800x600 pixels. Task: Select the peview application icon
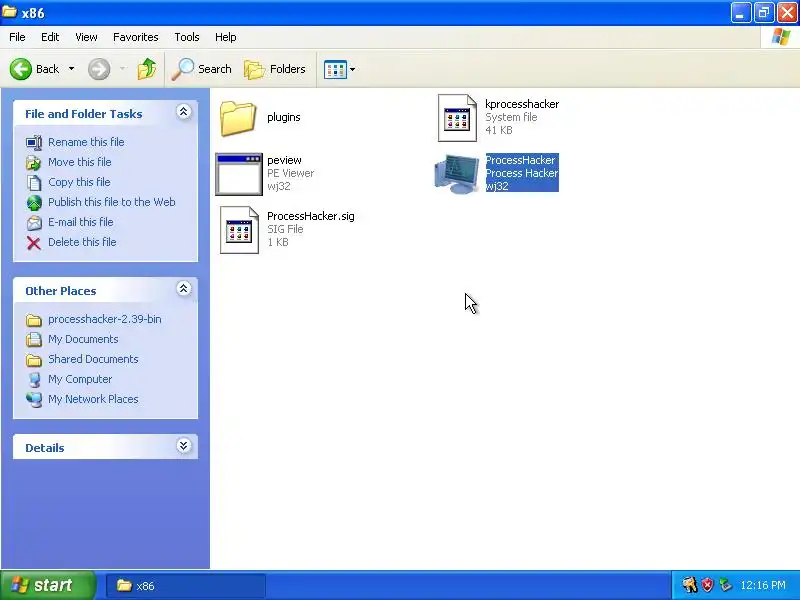(239, 174)
